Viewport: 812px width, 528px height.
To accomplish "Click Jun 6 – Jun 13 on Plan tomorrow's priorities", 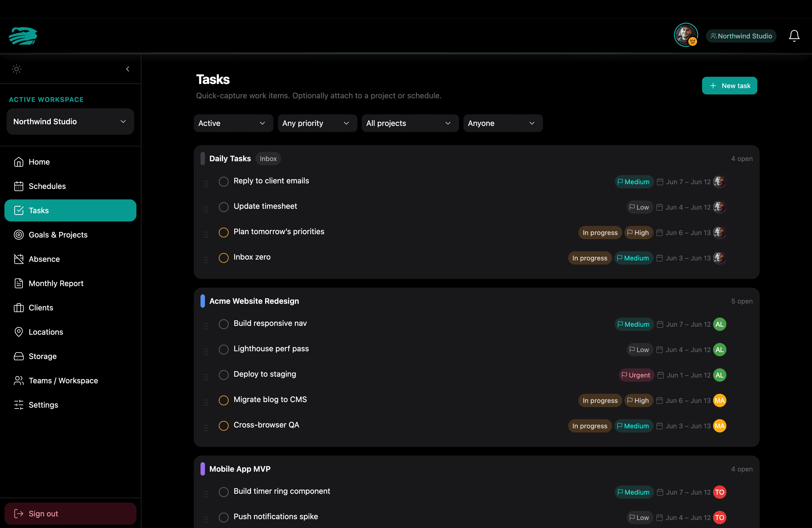I will coord(688,233).
